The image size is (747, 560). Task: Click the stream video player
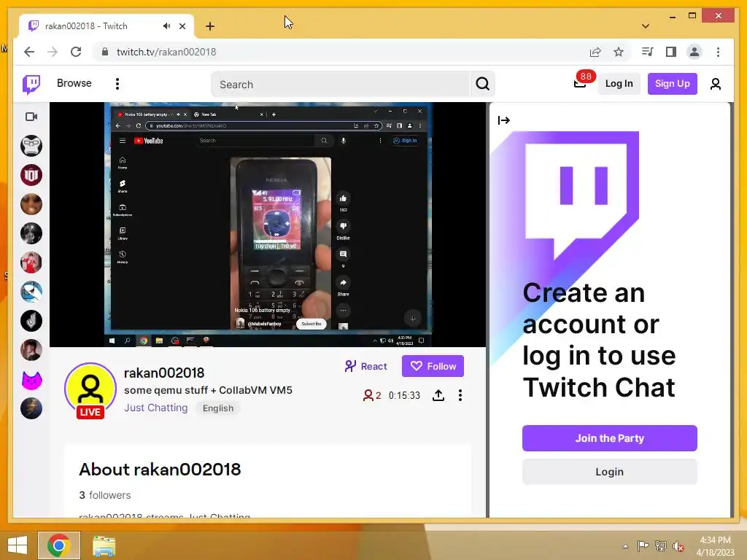268,225
